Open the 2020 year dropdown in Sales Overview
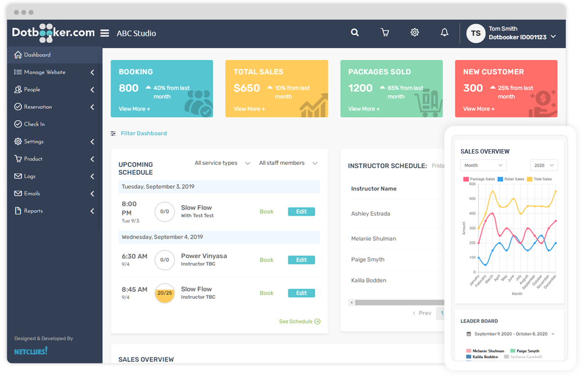Viewport: 584px width, 392px height. click(x=543, y=165)
